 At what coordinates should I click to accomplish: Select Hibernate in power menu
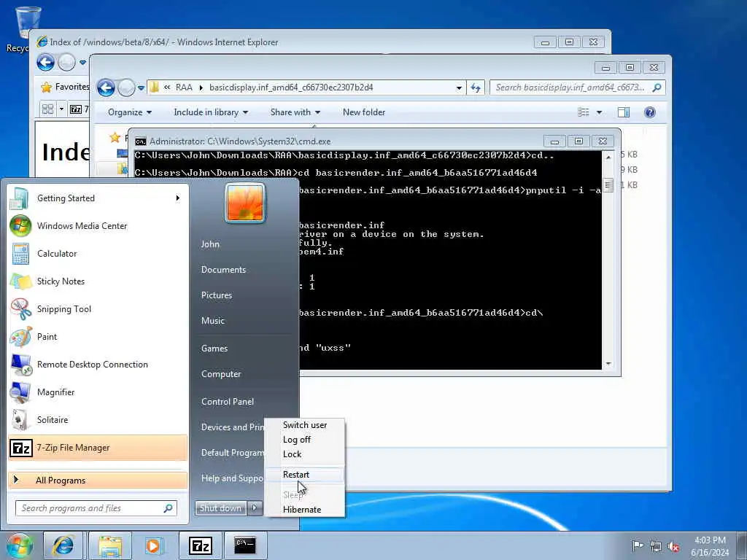coord(305,510)
